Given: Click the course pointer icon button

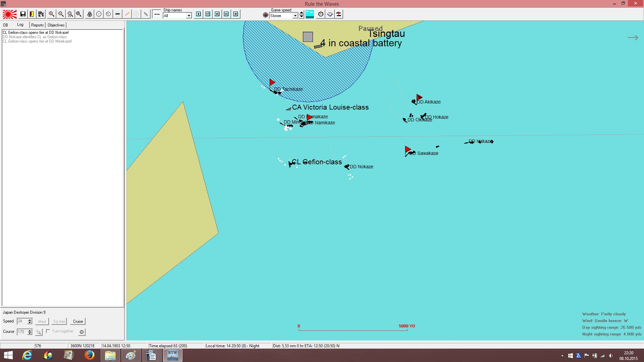Looking at the screenshot, I should [x=39, y=332].
